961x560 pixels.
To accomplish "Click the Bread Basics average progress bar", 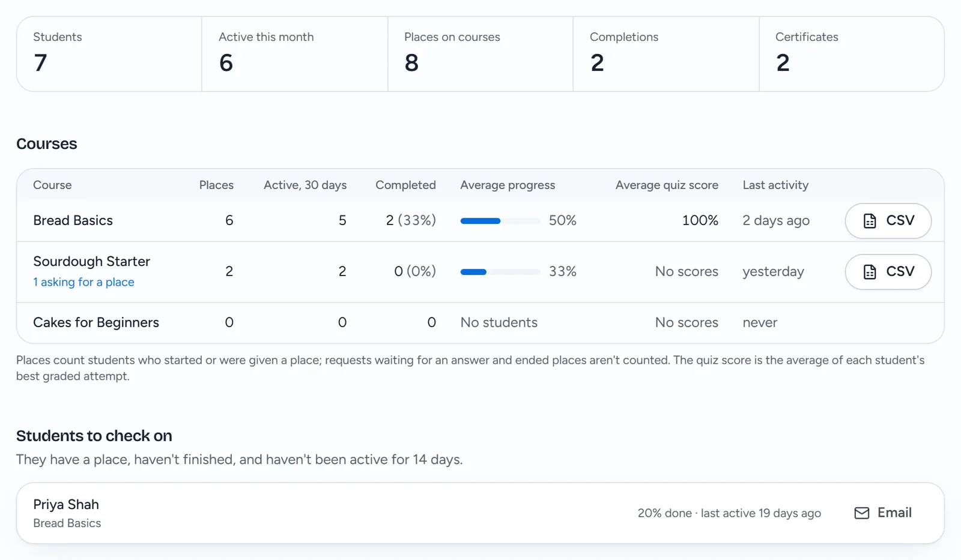I will (500, 221).
